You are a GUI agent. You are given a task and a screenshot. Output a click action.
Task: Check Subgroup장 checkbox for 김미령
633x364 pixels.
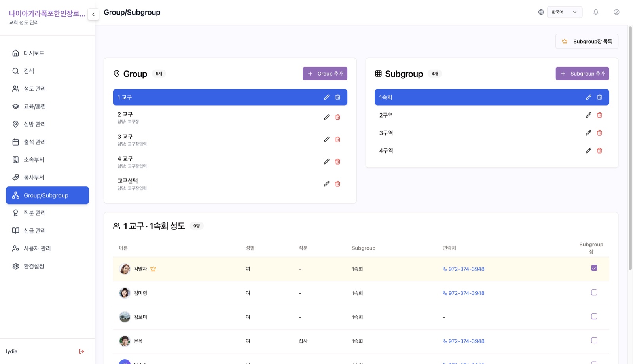click(594, 292)
